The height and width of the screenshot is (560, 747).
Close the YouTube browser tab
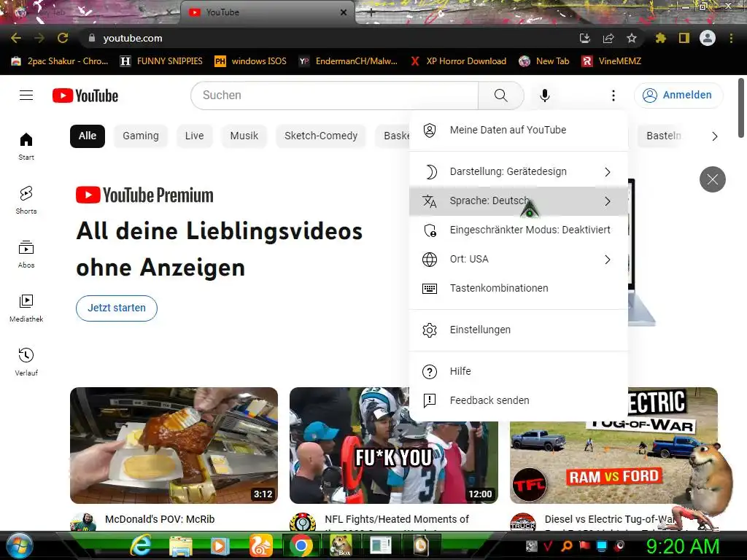tap(343, 12)
